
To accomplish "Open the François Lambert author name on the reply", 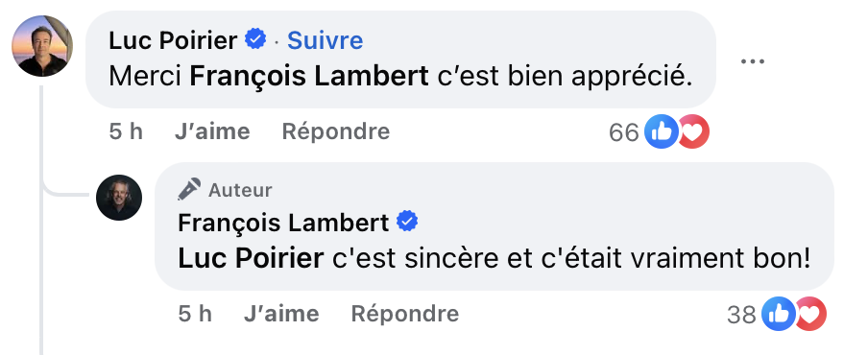I will pos(283,223).
